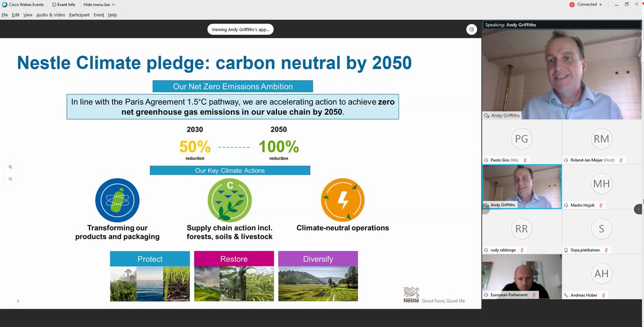
Task: Select Andy Griffiths's video thumbnail
Action: 522,187
